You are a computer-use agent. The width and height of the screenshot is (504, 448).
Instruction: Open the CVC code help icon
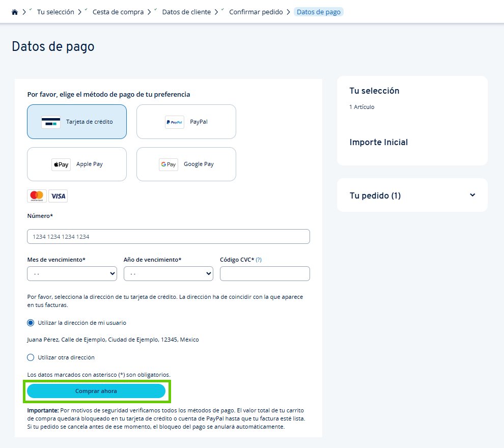(x=259, y=259)
